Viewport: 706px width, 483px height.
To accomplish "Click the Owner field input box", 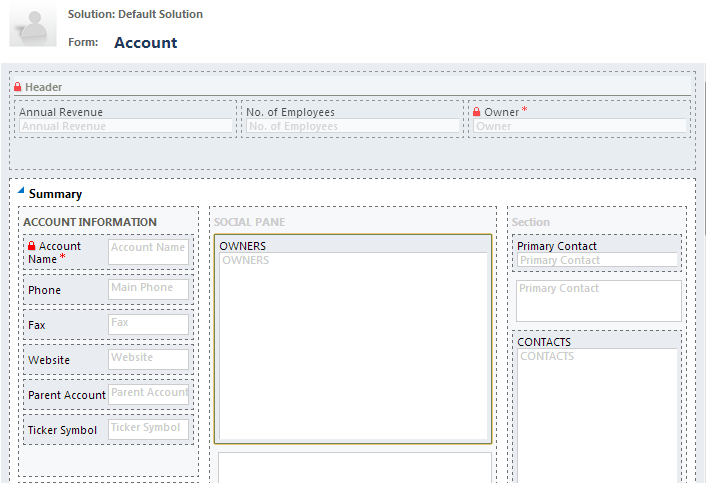I will pyautogui.click(x=580, y=127).
